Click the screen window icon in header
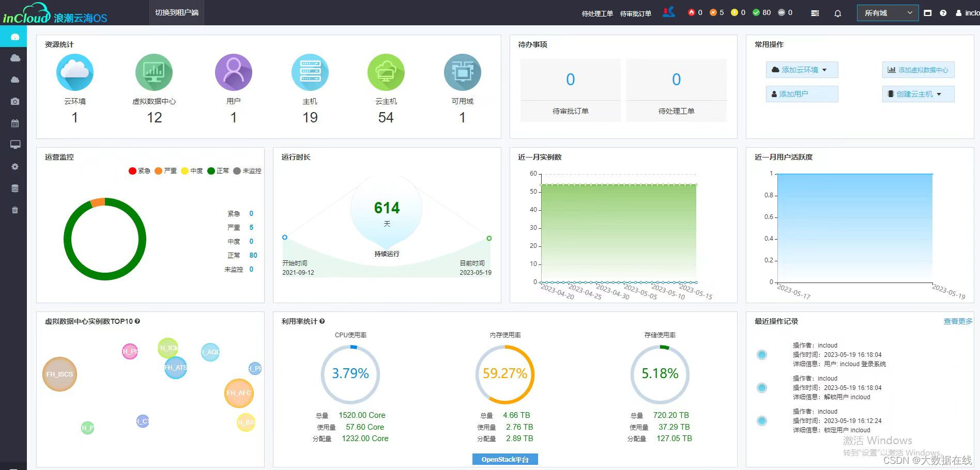This screenshot has width=980, height=470. (928, 13)
